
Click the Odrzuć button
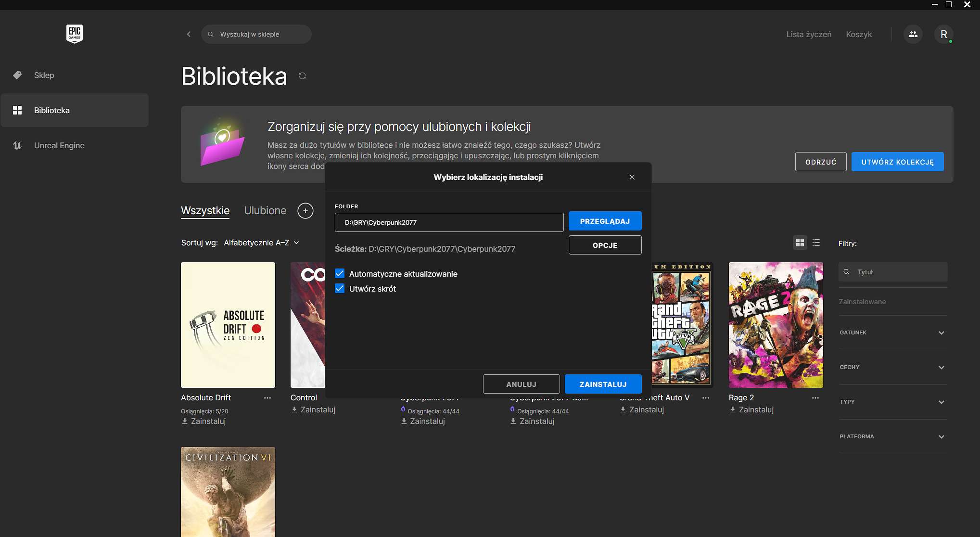[x=821, y=162]
